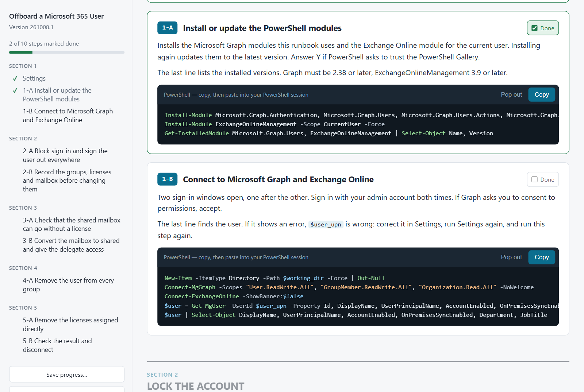Click 'Version 261008.1' text

31,27
